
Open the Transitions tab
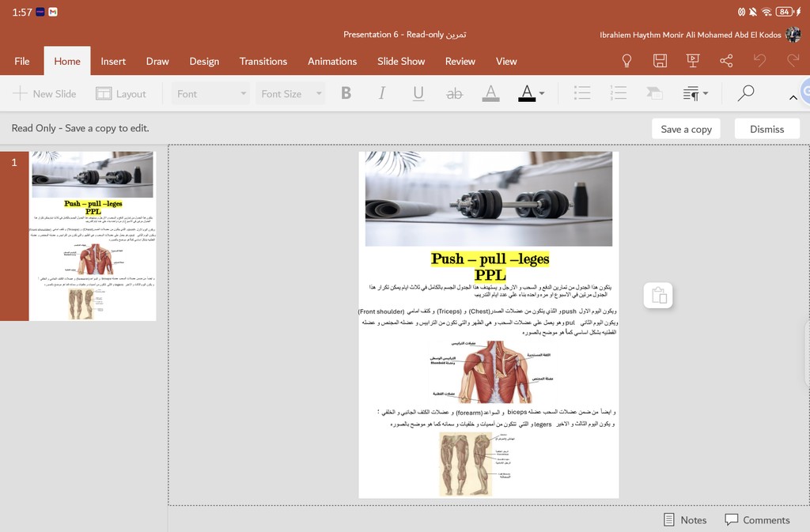pos(263,61)
